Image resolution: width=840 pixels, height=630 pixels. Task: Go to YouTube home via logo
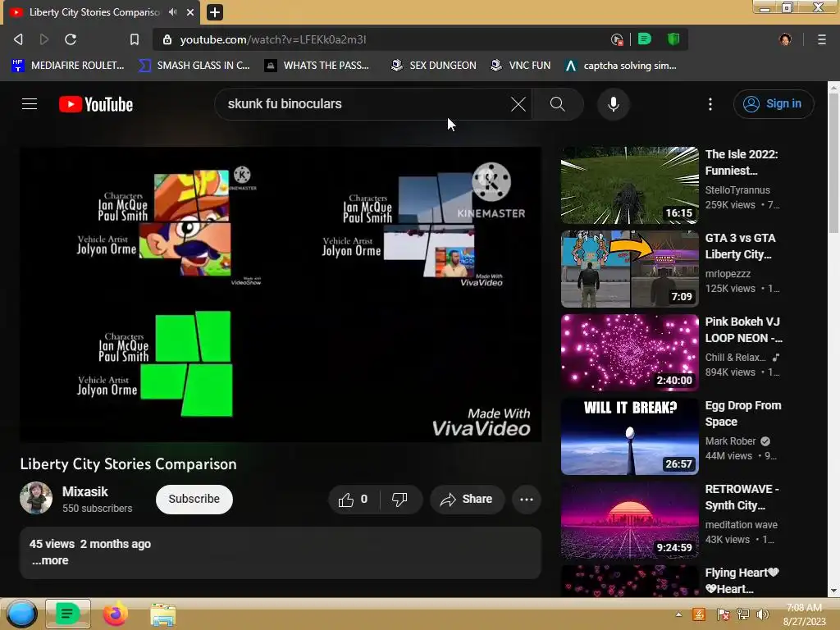(96, 104)
